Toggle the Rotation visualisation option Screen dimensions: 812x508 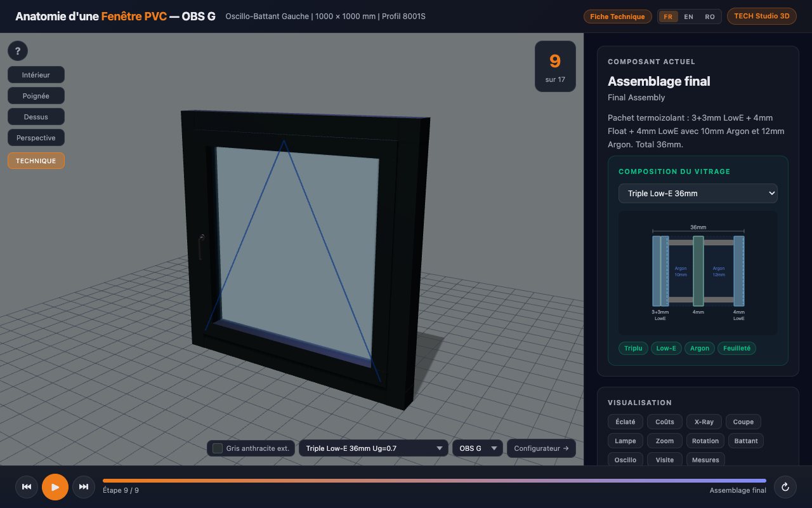705,441
